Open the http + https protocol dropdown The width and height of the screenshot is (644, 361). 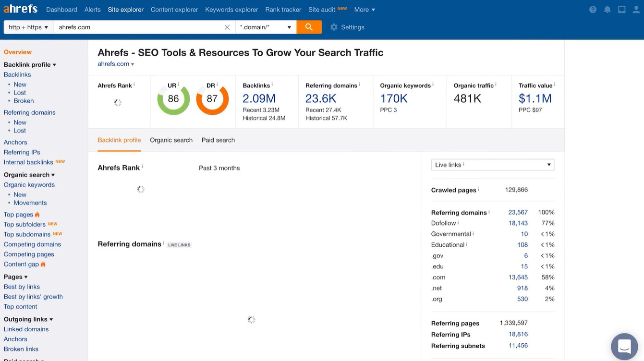[x=28, y=27]
